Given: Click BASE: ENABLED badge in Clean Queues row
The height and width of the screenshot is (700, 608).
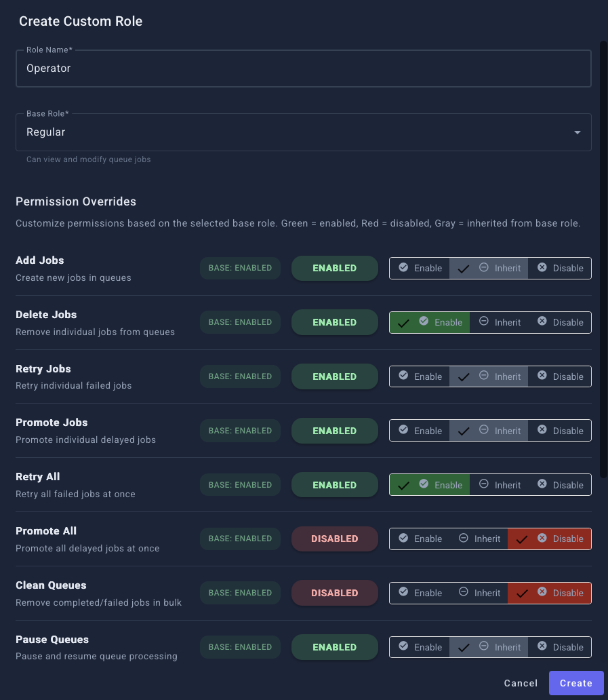Looking at the screenshot, I should tap(240, 592).
